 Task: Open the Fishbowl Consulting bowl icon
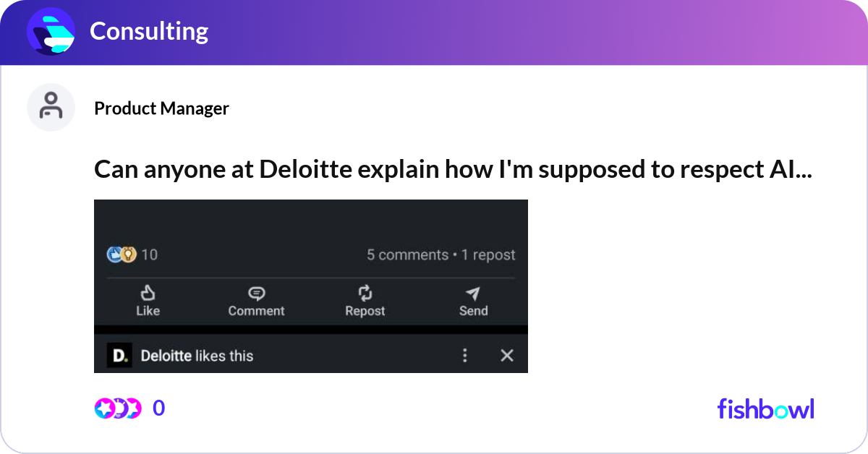click(50, 31)
